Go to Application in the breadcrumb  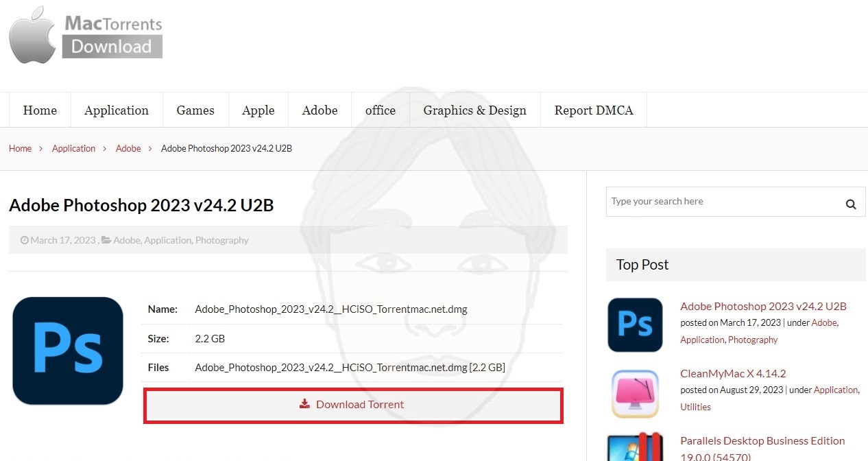73,148
